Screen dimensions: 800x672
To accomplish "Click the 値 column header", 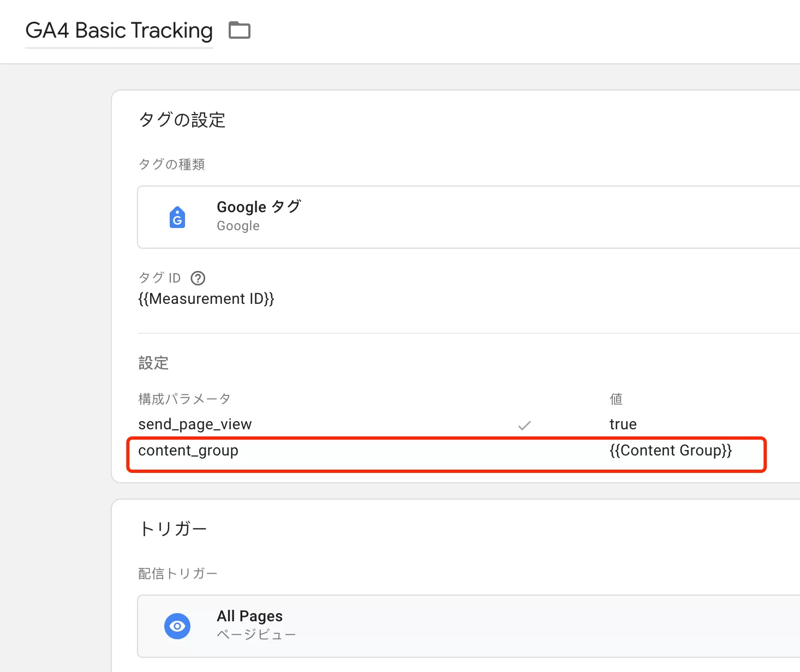I will coord(616,399).
